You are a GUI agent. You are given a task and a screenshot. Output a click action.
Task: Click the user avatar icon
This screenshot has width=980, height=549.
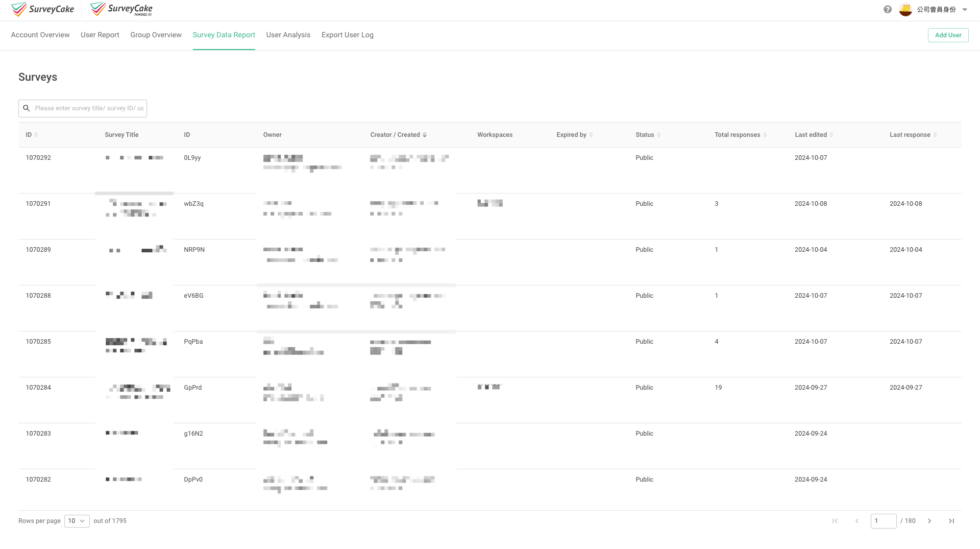tap(905, 9)
